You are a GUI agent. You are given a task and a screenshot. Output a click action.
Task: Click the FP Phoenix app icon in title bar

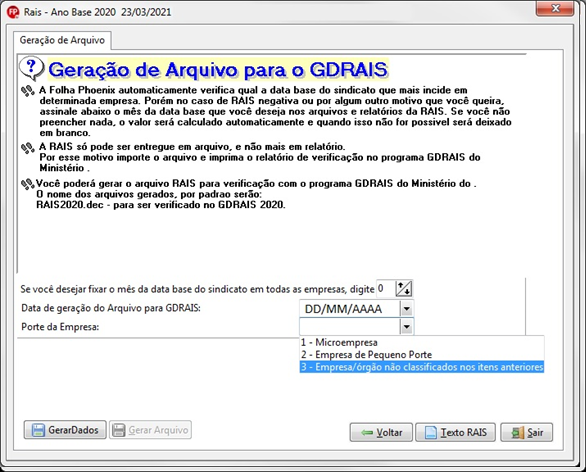[13, 12]
